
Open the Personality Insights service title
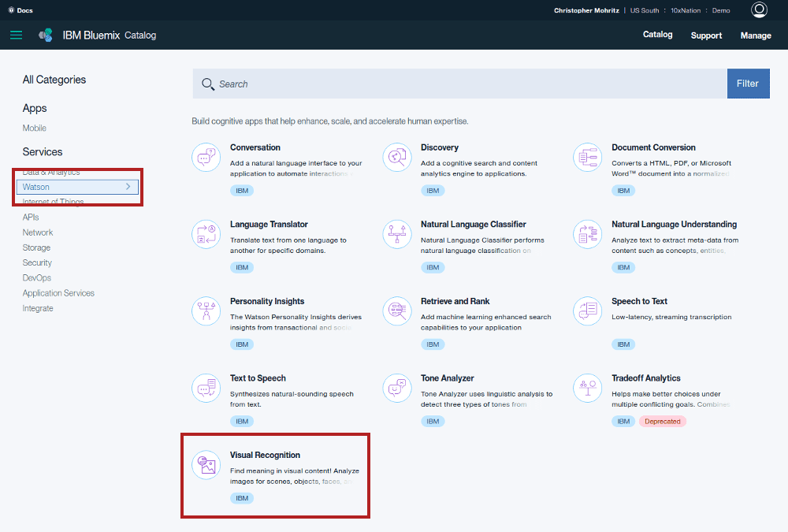click(267, 301)
